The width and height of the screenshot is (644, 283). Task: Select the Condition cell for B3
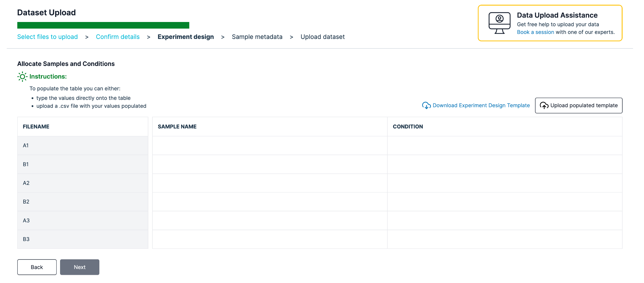[x=504, y=239]
